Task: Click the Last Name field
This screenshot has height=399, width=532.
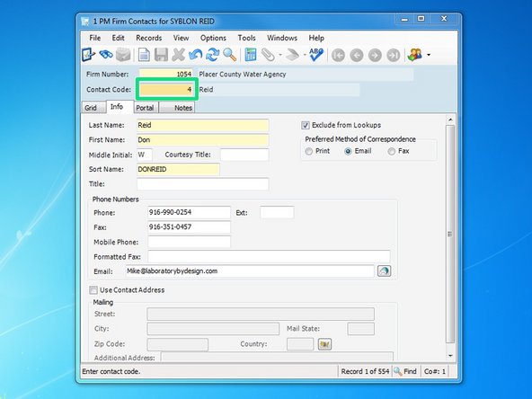Action: pos(203,125)
